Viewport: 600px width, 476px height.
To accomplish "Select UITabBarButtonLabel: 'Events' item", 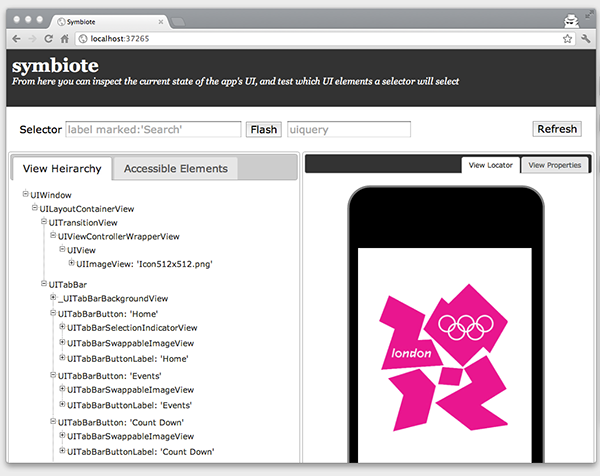I will [x=129, y=405].
